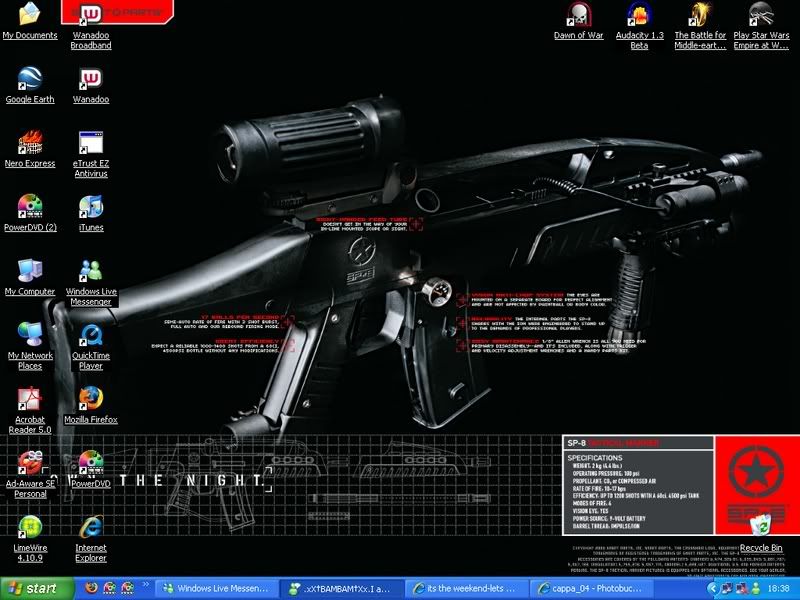The width and height of the screenshot is (800, 600).
Task: Show hidden system tray icons
Action: 712,589
